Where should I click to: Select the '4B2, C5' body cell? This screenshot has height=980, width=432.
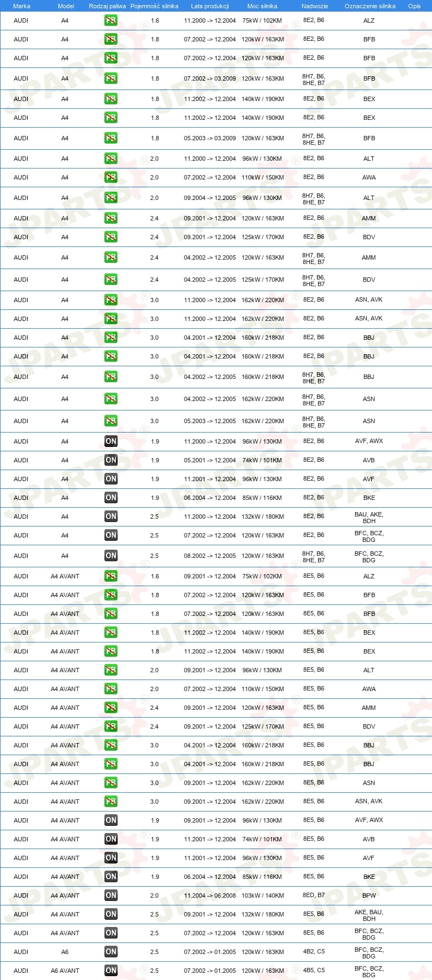314,951
